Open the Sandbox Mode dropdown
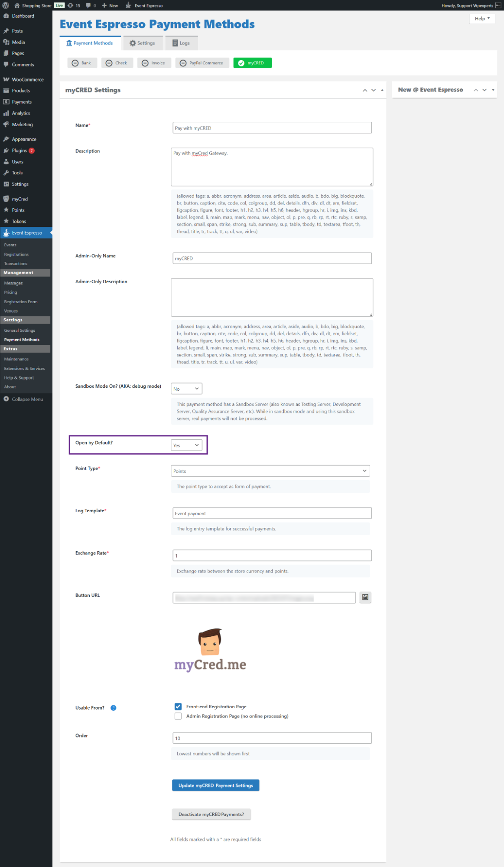The height and width of the screenshot is (867, 504). click(186, 389)
